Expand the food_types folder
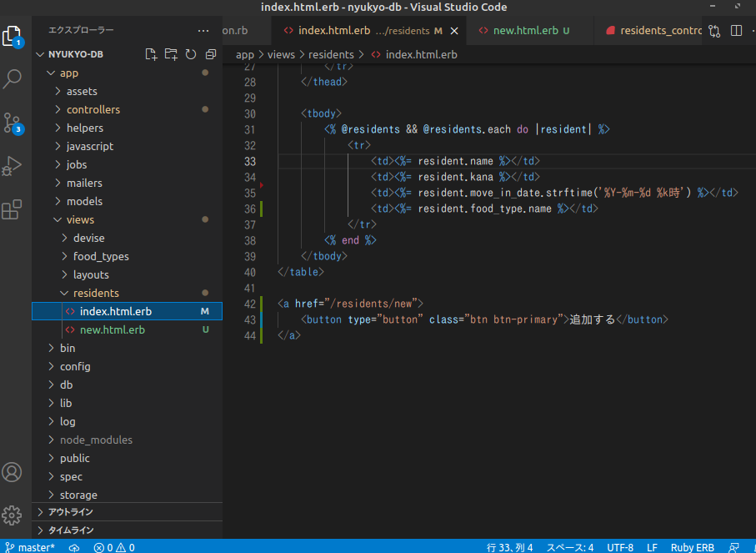Image resolution: width=756 pixels, height=553 pixels. pyautogui.click(x=100, y=256)
